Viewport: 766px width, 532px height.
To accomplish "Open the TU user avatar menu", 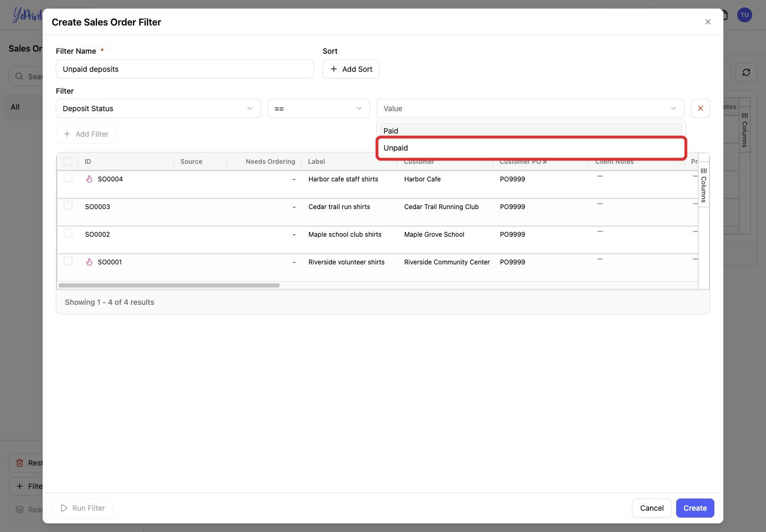I will pyautogui.click(x=745, y=15).
